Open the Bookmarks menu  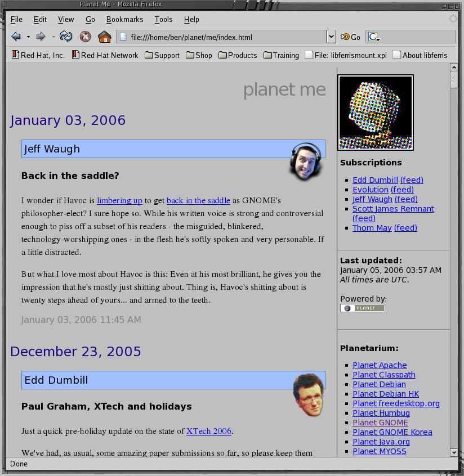pos(124,20)
